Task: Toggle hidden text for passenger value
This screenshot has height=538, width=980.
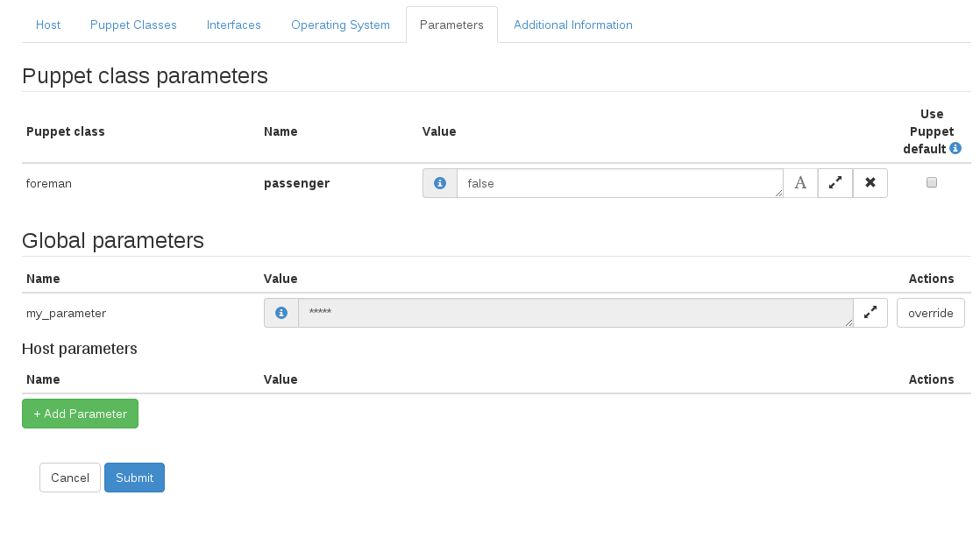Action: point(800,183)
